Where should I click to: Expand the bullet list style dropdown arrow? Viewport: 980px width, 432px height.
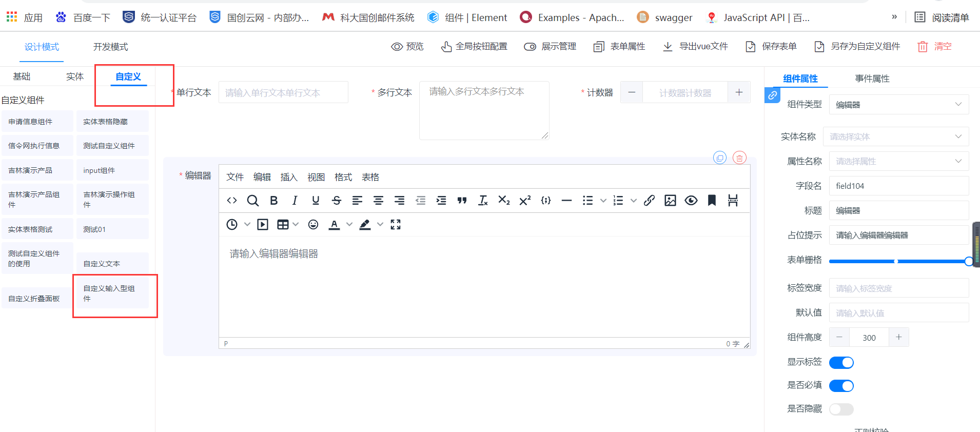pyautogui.click(x=603, y=201)
